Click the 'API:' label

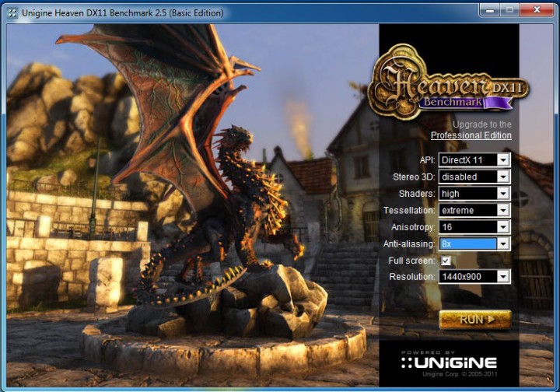pos(427,160)
